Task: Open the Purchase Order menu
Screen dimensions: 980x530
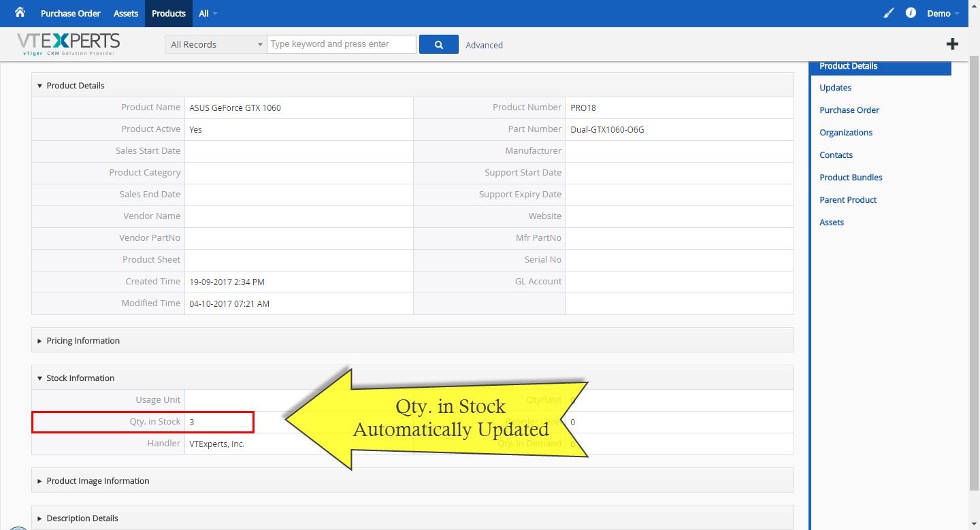Action: click(71, 14)
